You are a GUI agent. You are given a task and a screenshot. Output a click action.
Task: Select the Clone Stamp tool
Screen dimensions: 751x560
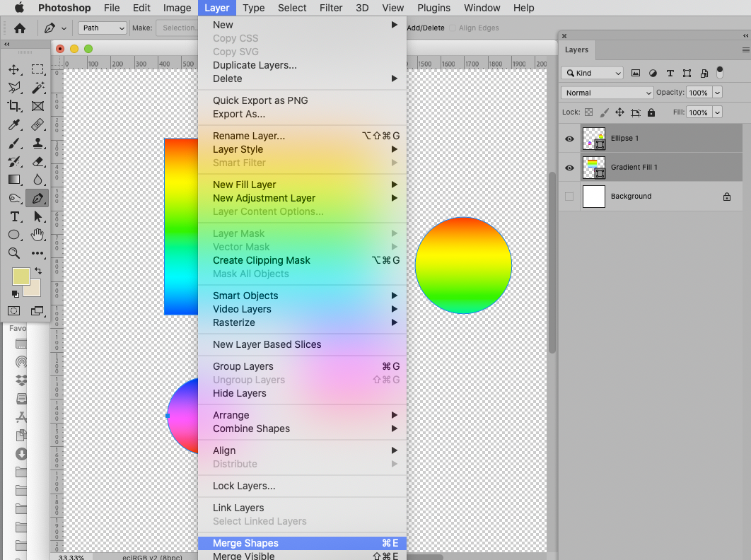[37, 144]
